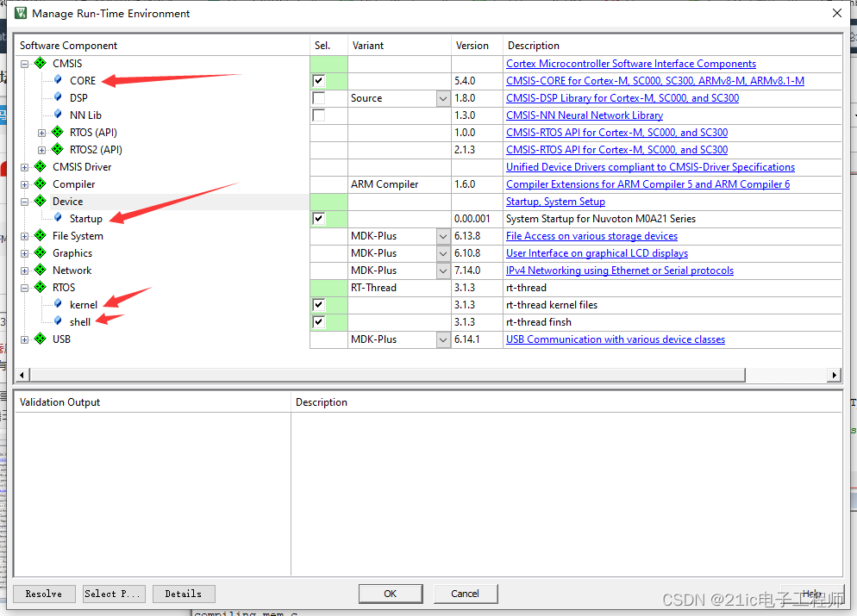
Task: Click the Graphics component icon
Action: pyautogui.click(x=40, y=252)
